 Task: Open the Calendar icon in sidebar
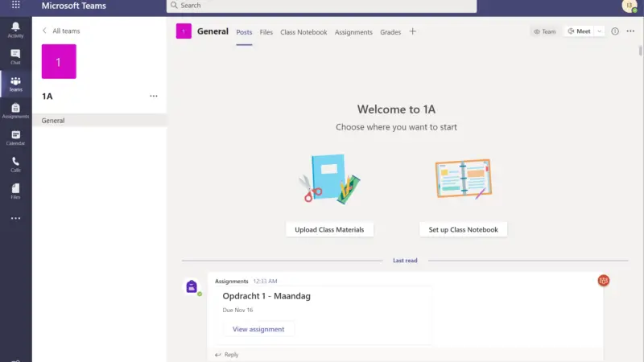pos(15,138)
